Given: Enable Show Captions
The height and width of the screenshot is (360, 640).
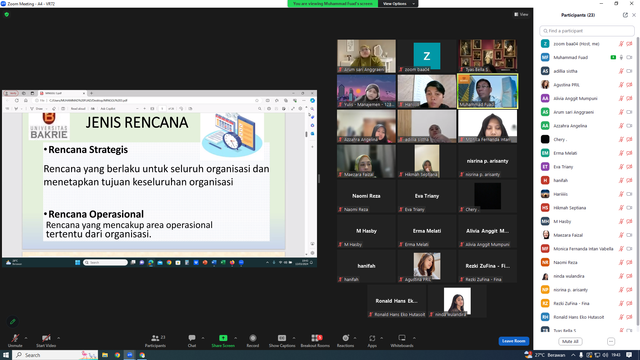Looking at the screenshot, I should (x=282, y=340).
